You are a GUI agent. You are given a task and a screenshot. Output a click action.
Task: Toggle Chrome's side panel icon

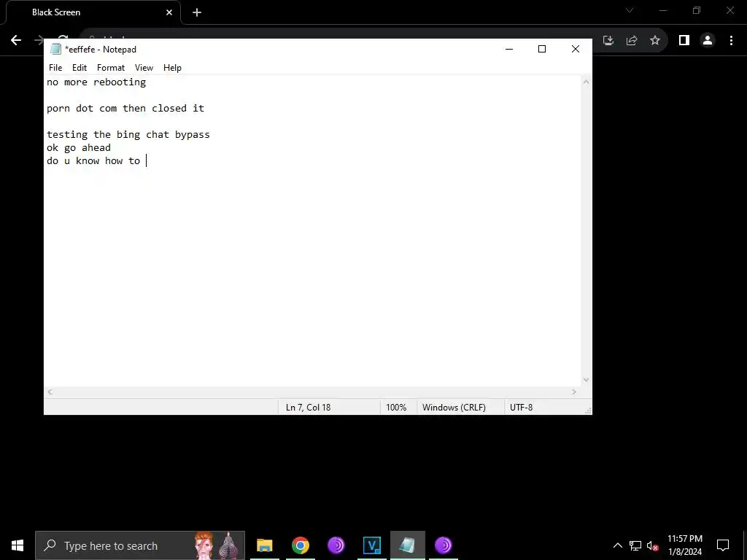coord(684,41)
